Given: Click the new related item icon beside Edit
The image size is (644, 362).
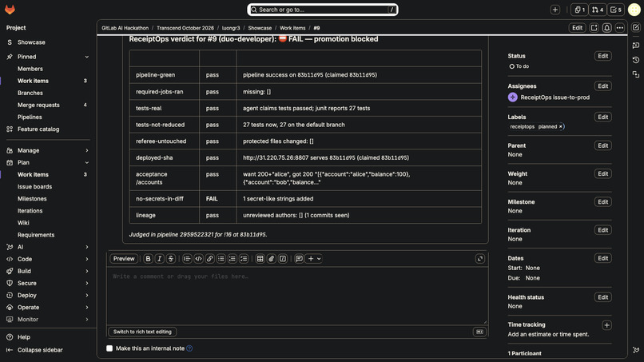Looking at the screenshot, I should (x=594, y=28).
